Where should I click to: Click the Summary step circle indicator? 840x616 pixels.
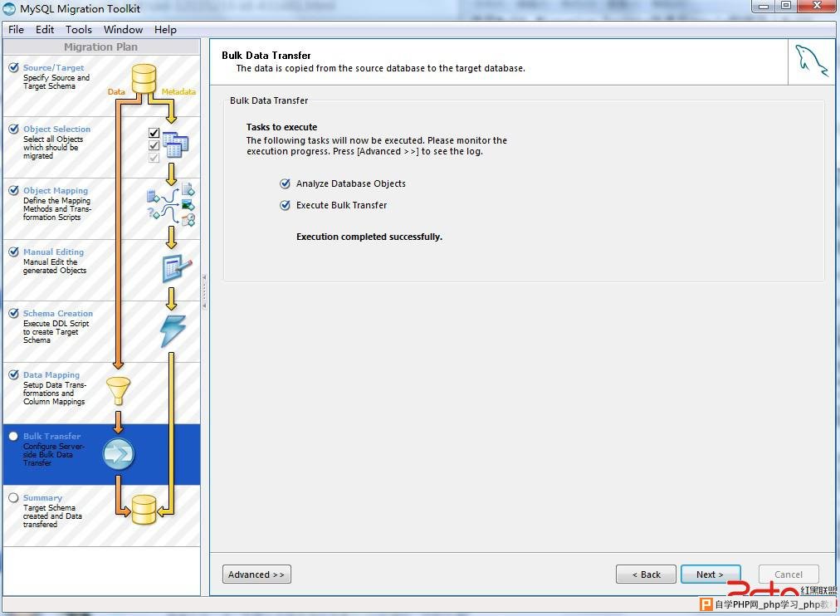tap(13, 497)
